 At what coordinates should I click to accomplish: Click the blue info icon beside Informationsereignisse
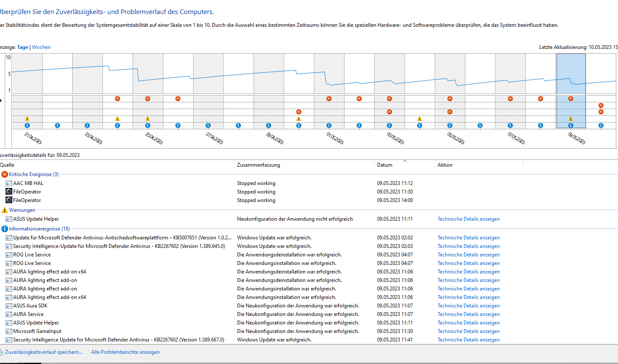click(5, 229)
